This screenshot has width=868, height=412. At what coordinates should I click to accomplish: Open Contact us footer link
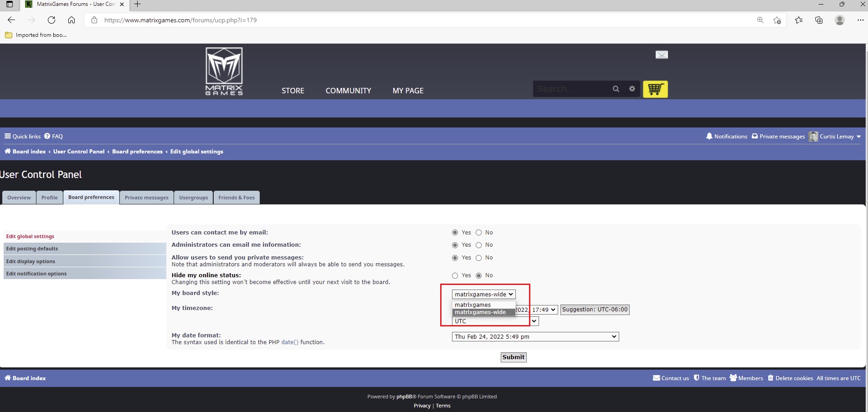coord(671,378)
